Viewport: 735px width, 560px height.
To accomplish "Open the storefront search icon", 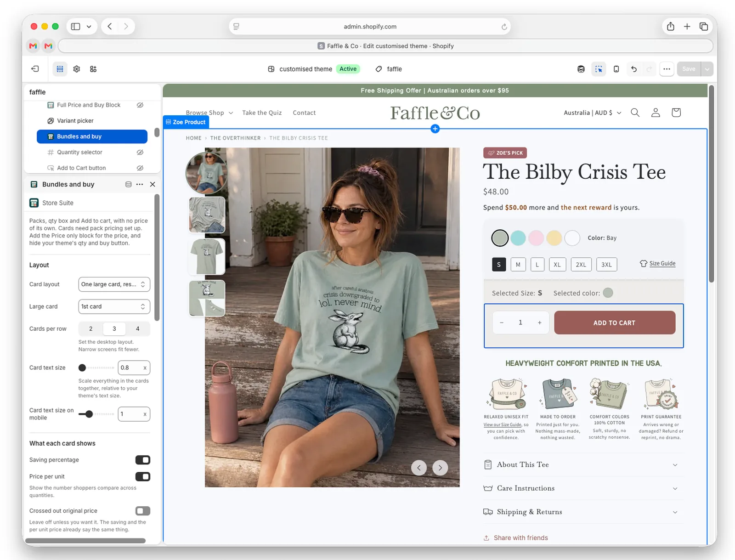I will (x=635, y=113).
